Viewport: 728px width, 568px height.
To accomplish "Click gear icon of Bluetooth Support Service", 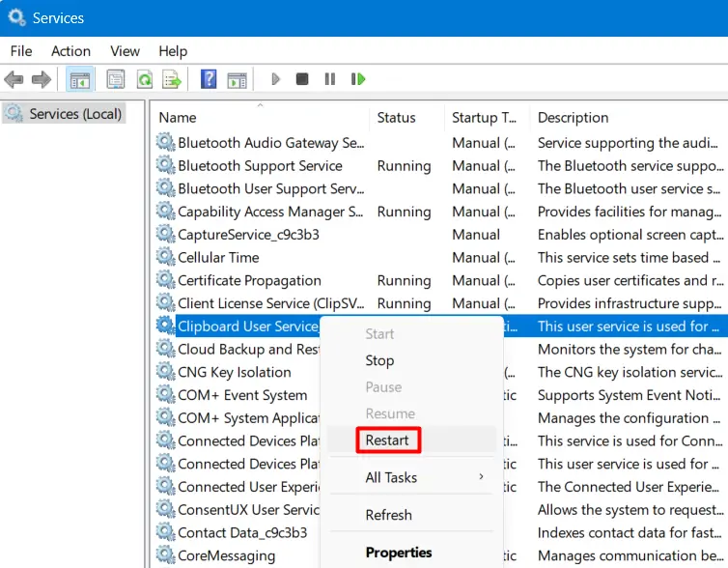I will pyautogui.click(x=165, y=165).
